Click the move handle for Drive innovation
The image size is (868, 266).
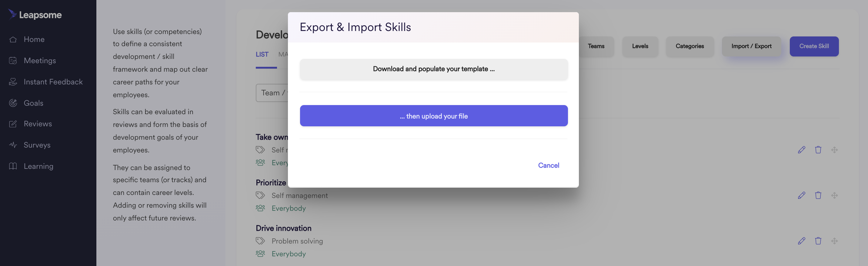tap(834, 241)
